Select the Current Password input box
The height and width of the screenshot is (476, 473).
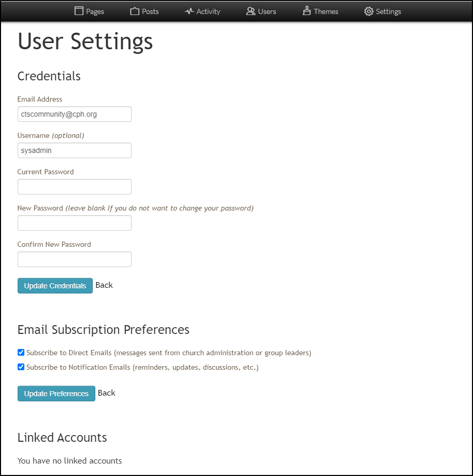(x=75, y=187)
